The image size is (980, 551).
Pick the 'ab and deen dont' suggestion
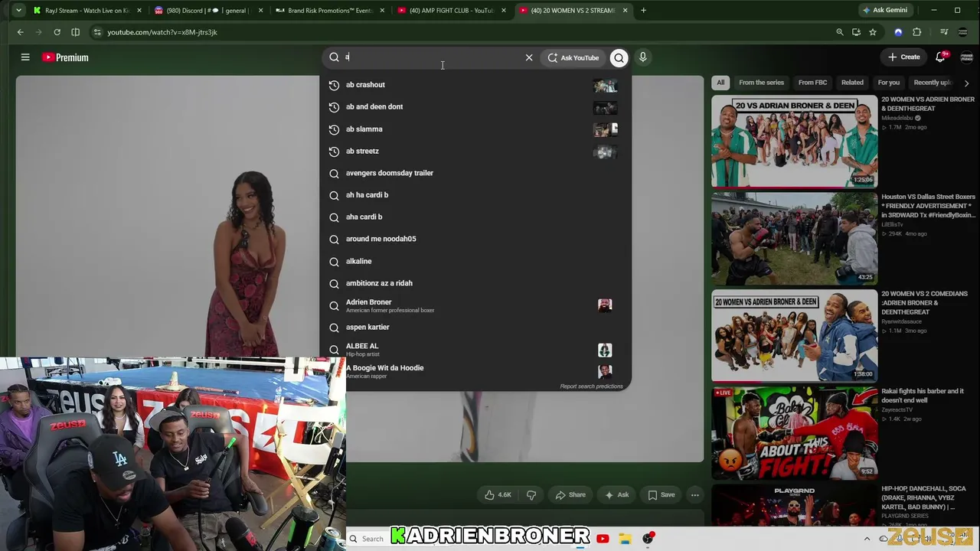click(475, 107)
